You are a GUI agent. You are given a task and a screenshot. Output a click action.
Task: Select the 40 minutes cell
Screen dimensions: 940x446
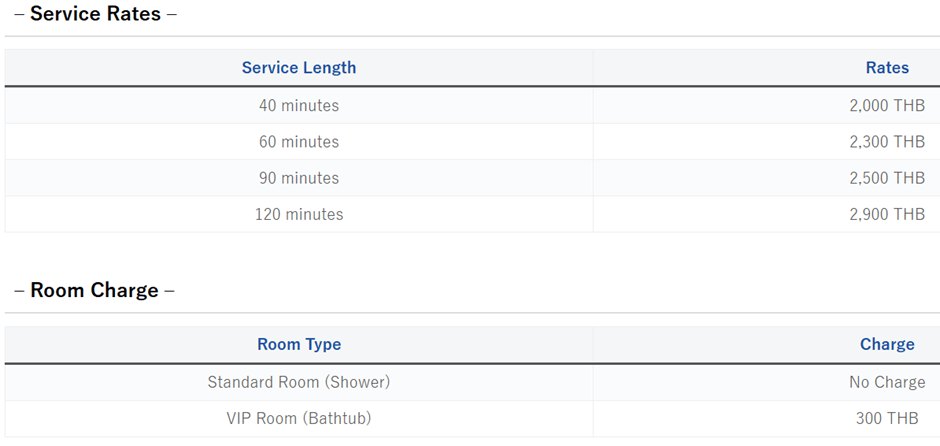tap(299, 105)
